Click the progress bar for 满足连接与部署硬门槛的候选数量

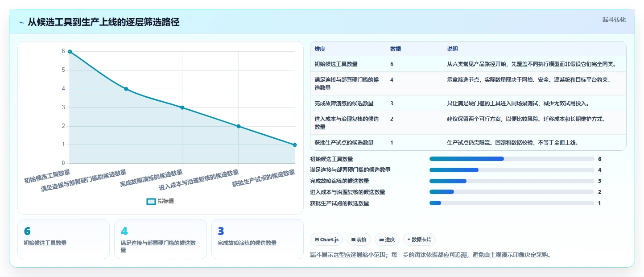pyautogui.click(x=512, y=170)
